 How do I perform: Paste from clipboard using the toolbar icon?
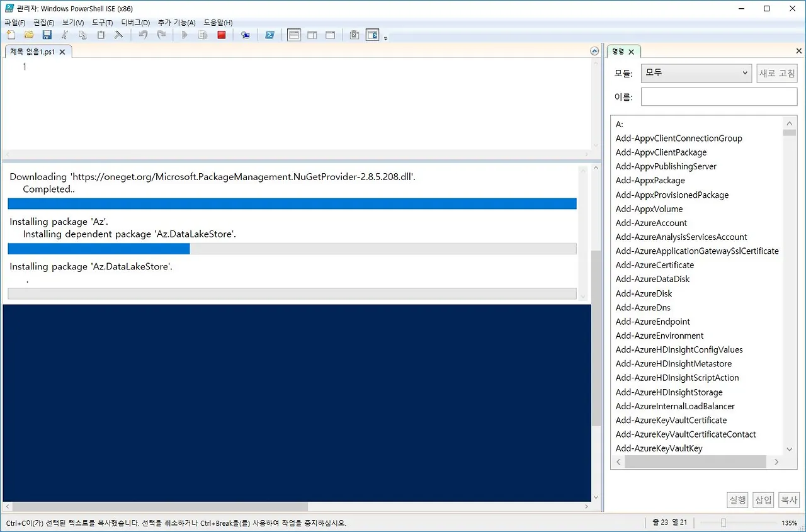tap(101, 35)
